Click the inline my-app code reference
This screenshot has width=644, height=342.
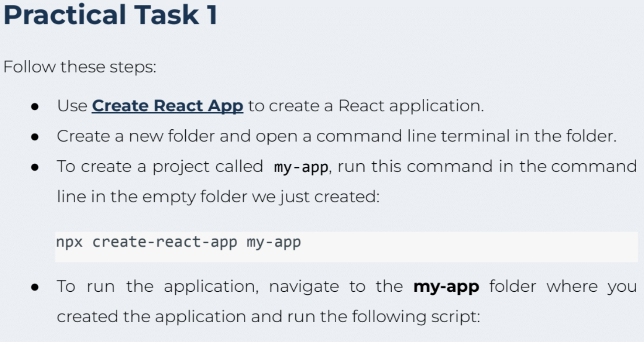point(300,167)
